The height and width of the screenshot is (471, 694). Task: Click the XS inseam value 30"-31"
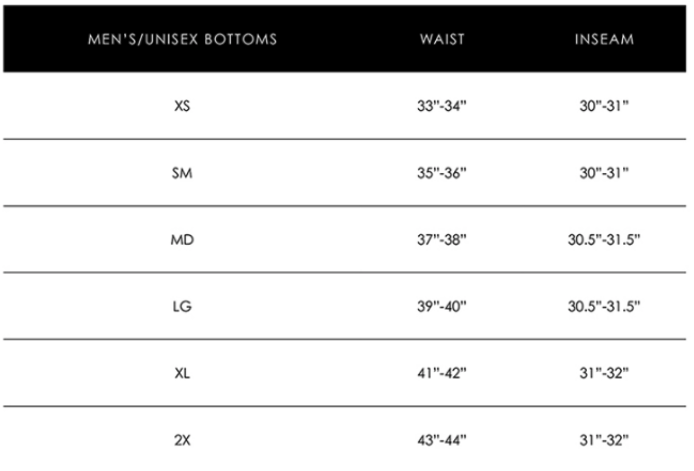pos(604,106)
